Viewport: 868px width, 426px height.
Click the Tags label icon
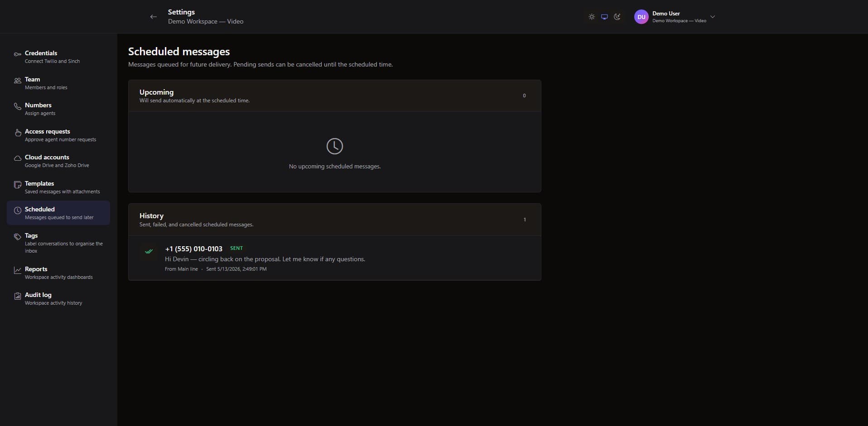(18, 237)
